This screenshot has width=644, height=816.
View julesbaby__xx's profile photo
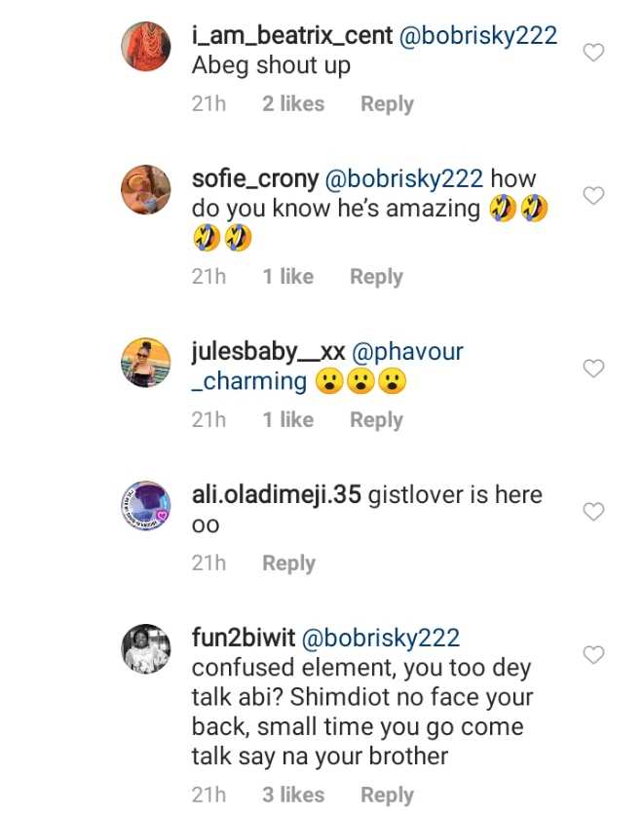pos(146,361)
